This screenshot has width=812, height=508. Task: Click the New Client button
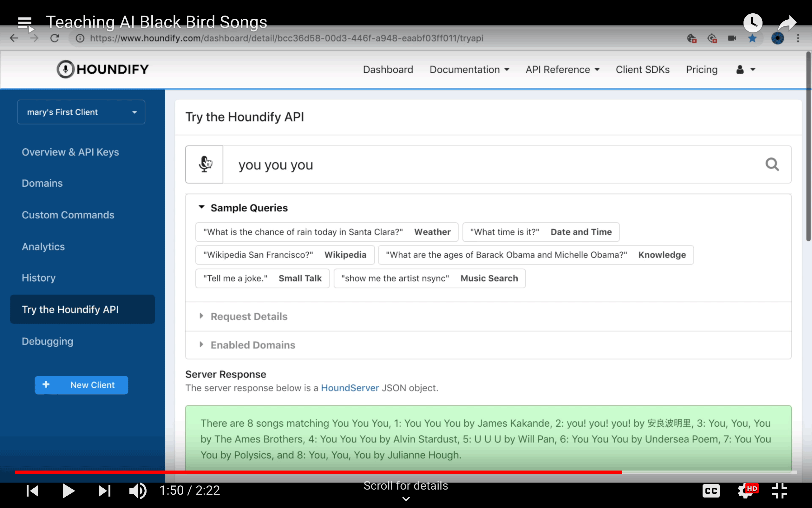pyautogui.click(x=81, y=385)
